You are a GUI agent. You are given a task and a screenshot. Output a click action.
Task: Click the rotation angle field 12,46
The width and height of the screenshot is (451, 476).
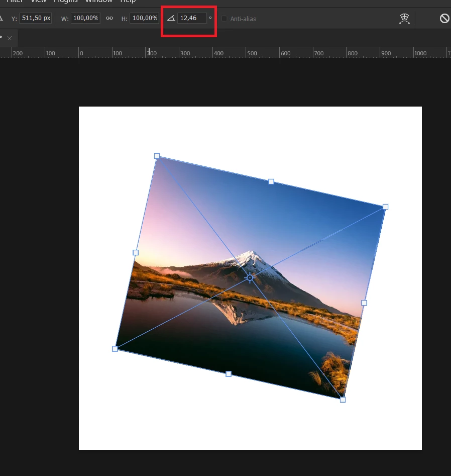click(x=192, y=18)
